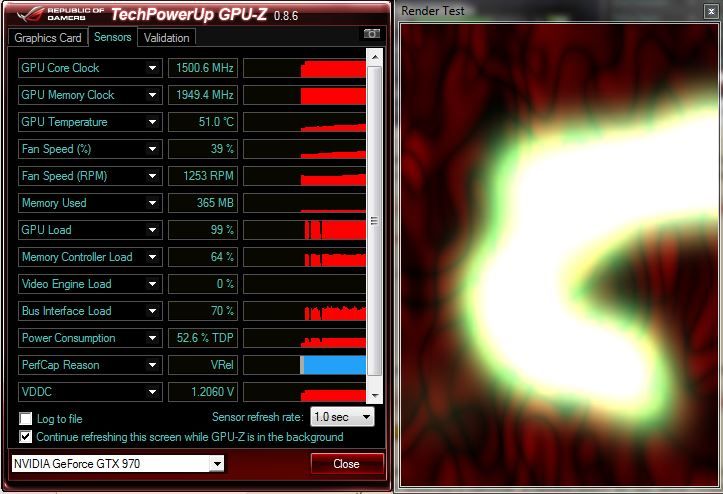This screenshot has width=723, height=494.
Task: Click the TechPowerUp GPU-Z title text
Action: [189, 14]
